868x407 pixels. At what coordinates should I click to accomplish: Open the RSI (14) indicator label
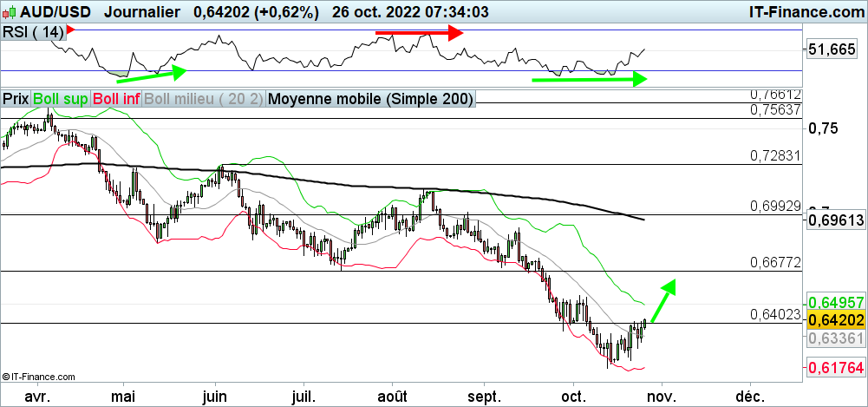(34, 31)
